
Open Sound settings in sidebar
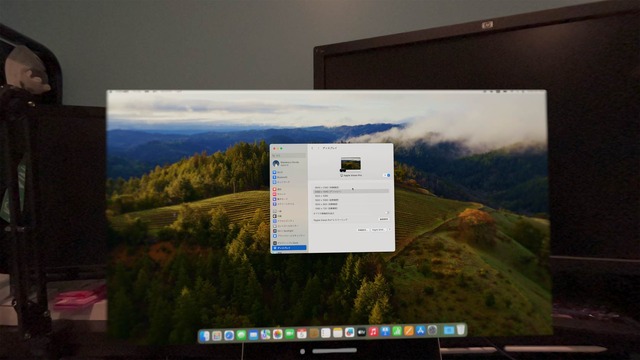(289, 194)
